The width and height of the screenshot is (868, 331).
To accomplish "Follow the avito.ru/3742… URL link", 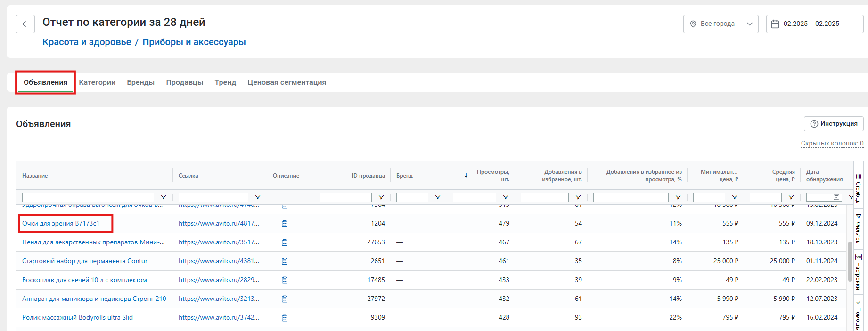I will point(219,318).
